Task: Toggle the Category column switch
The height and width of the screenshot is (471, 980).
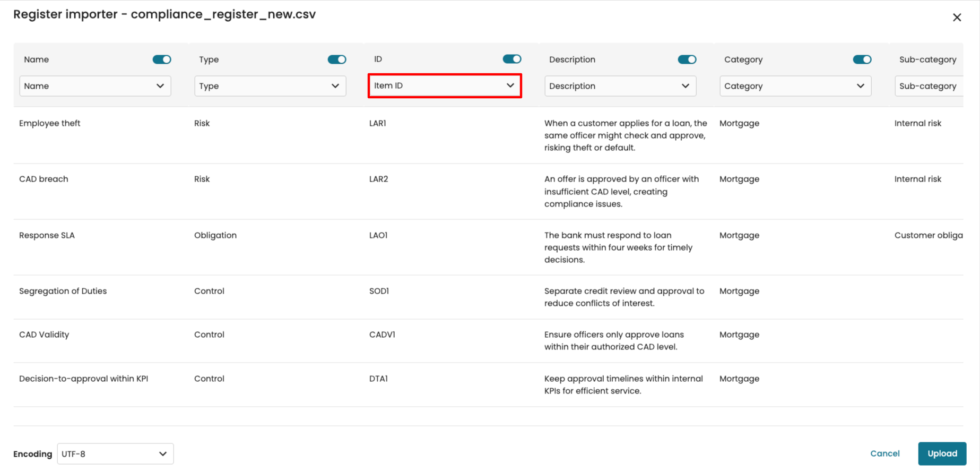Action: coord(862,59)
